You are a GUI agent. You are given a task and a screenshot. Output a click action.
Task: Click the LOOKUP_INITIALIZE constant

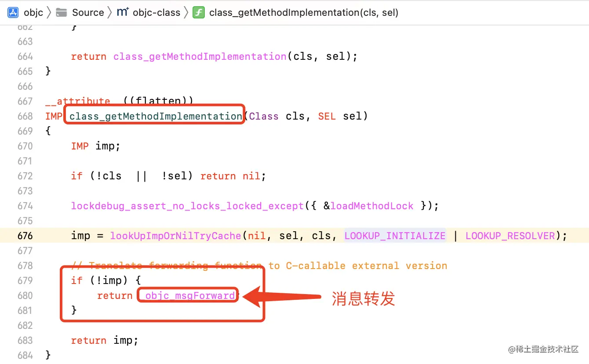[395, 236]
